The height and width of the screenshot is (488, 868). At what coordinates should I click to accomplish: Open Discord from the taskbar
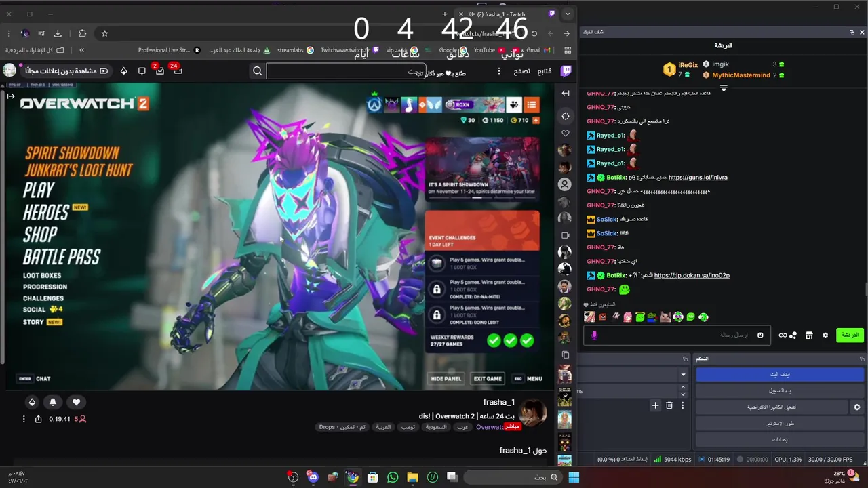tap(313, 477)
